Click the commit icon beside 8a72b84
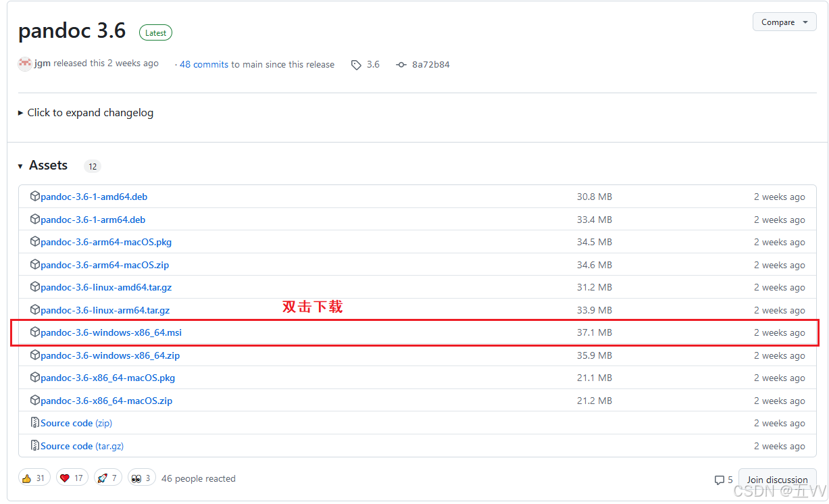The image size is (829, 504). tap(401, 65)
